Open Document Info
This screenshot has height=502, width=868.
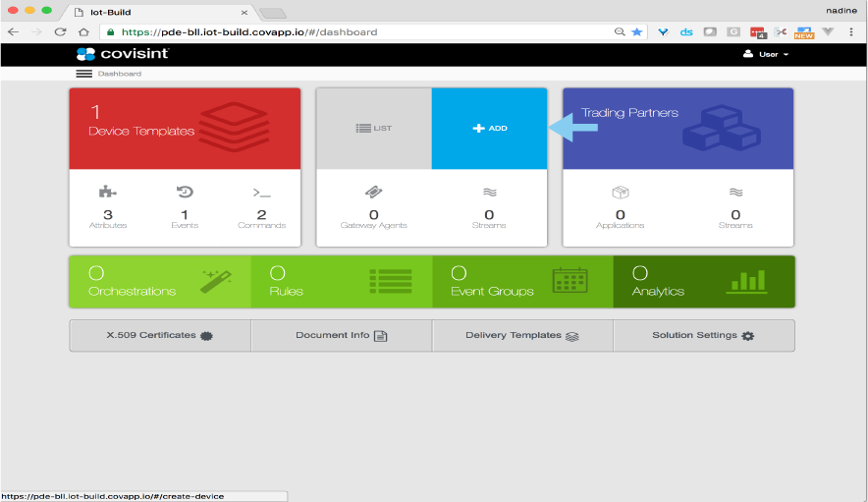[x=341, y=336]
